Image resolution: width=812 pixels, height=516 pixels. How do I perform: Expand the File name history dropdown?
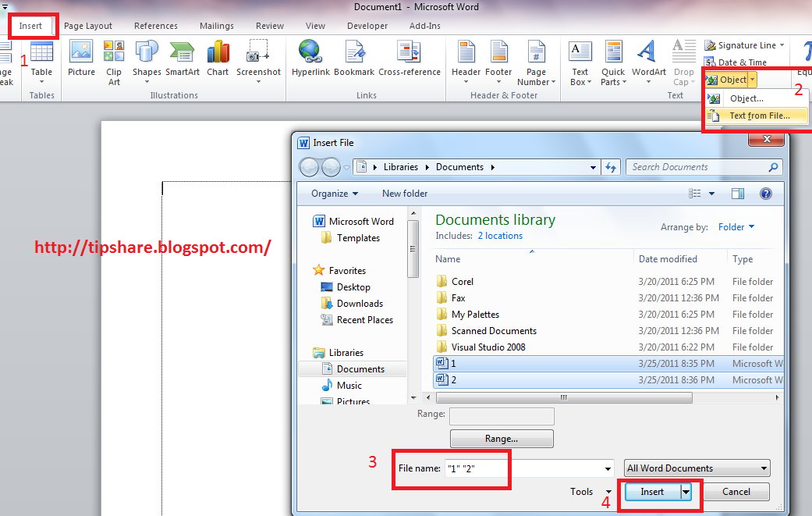tap(608, 469)
